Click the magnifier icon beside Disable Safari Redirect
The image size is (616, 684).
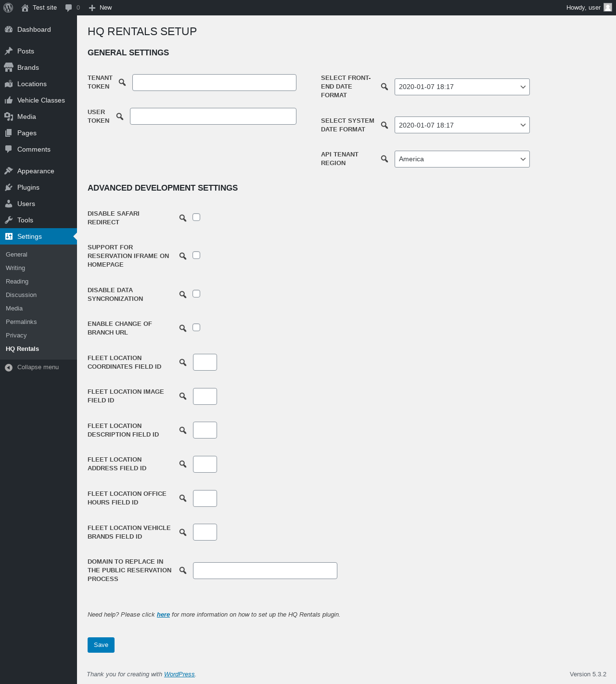tap(183, 218)
